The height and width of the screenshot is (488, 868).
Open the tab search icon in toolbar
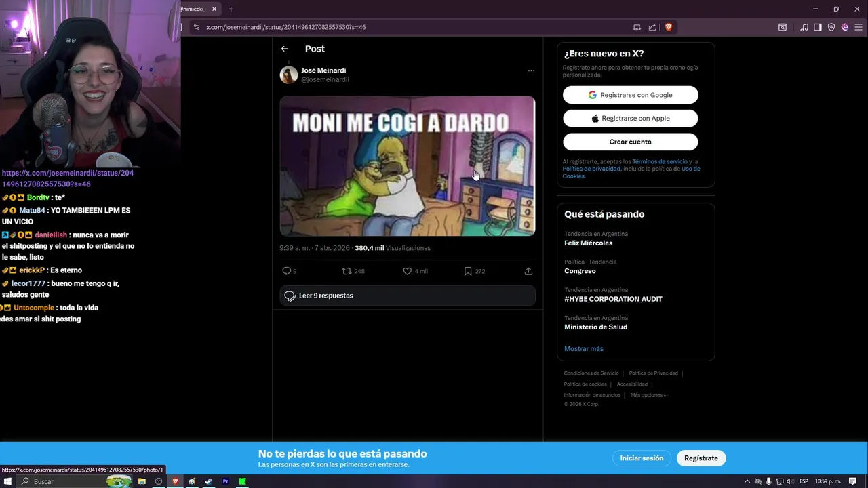point(782,27)
